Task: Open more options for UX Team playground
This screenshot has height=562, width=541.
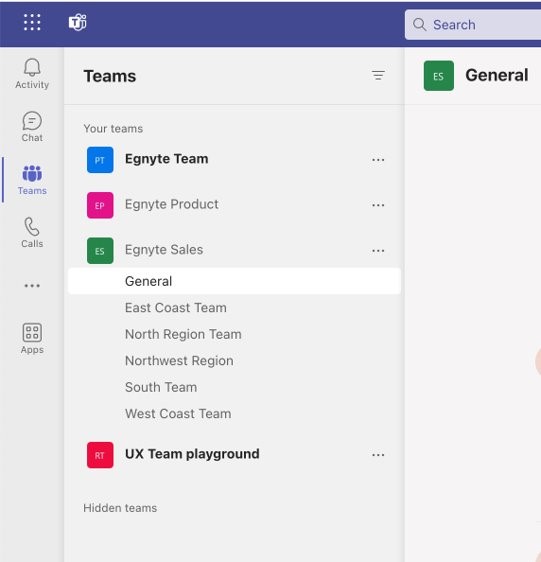Action: point(378,455)
